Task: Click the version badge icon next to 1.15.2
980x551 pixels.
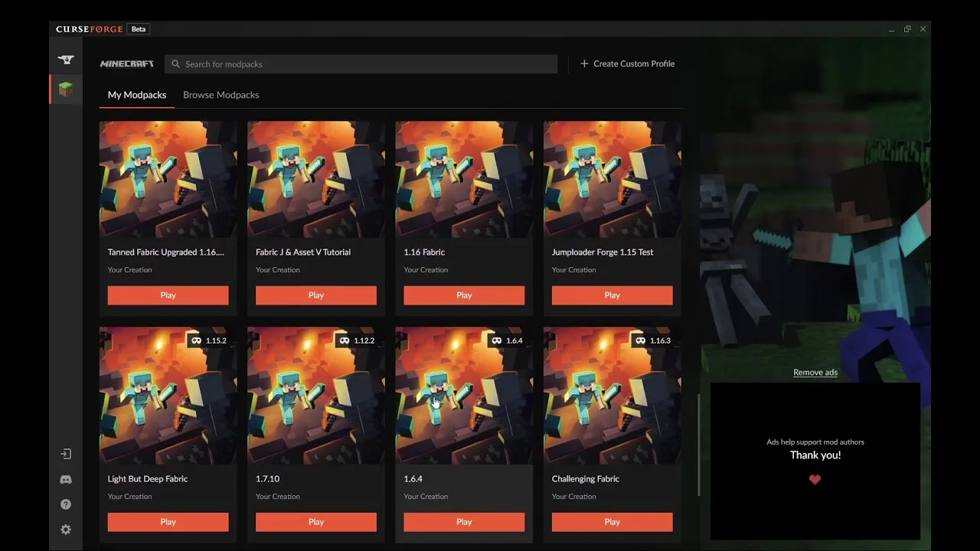Action: coord(197,341)
